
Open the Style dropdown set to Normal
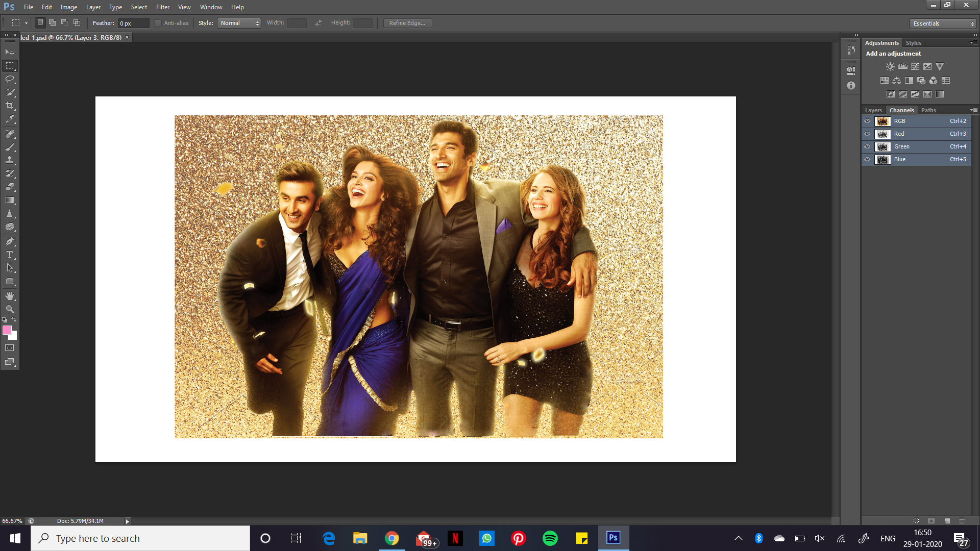pos(239,23)
